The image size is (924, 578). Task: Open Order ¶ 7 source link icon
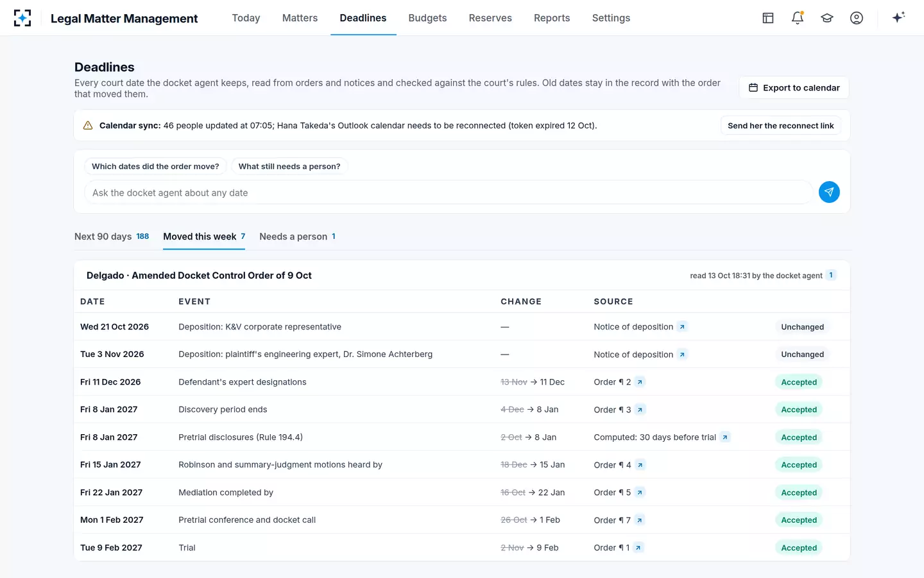[640, 520]
